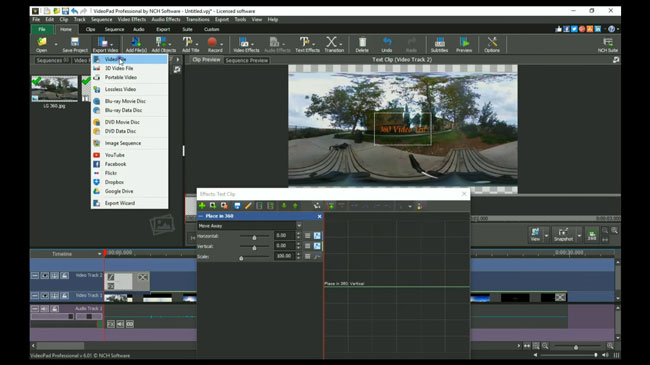Open the Video Effects menu bar item
This screenshot has width=650, height=365.
coord(131,19)
